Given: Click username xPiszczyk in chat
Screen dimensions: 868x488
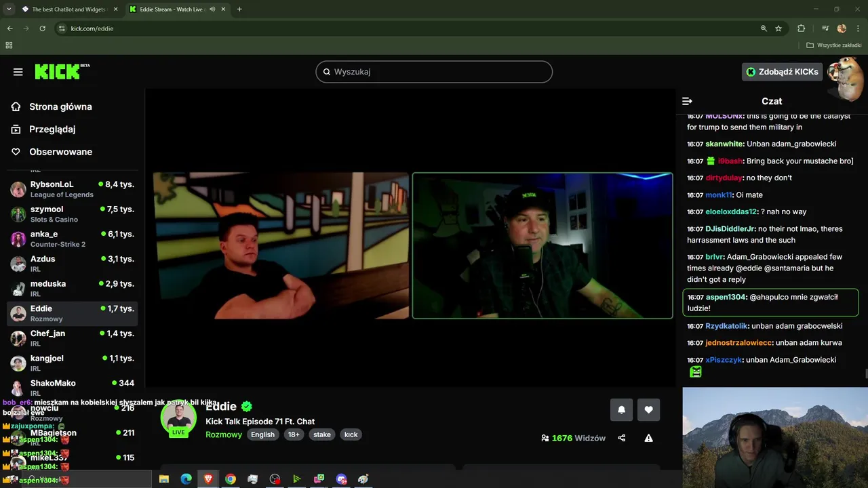Looking at the screenshot, I should tap(724, 360).
